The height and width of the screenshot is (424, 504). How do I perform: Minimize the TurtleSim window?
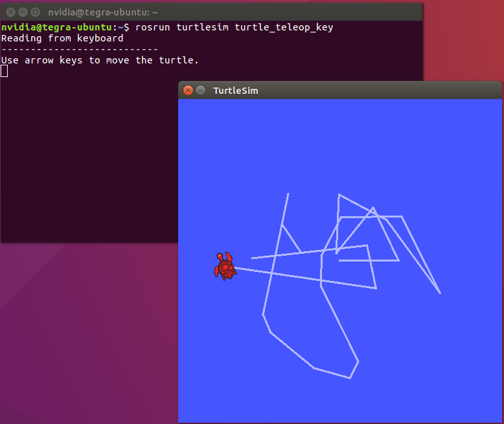pyautogui.click(x=201, y=90)
